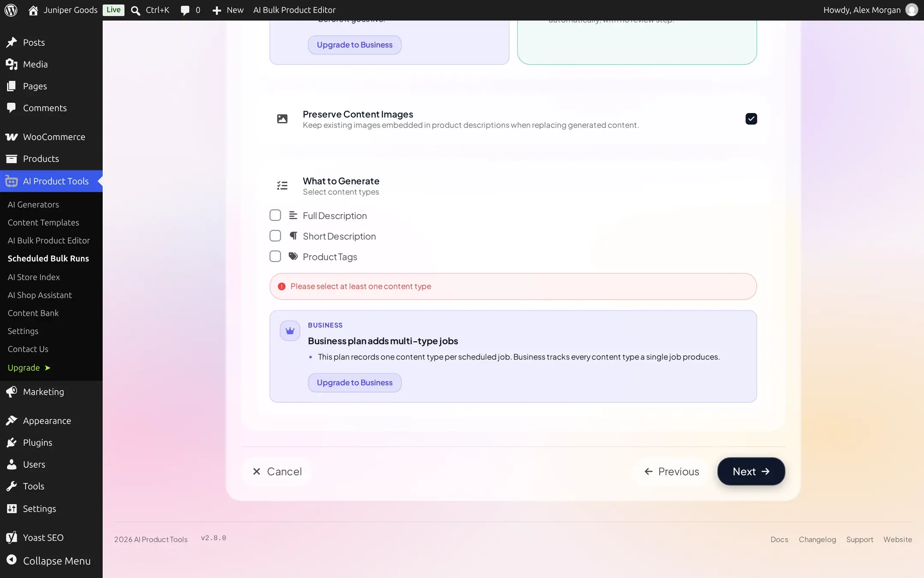Click the Preserve Content Images picture icon
924x578 pixels.
tap(282, 119)
